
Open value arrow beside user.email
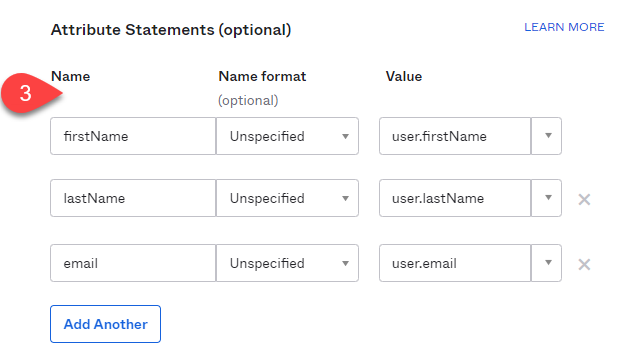547,263
